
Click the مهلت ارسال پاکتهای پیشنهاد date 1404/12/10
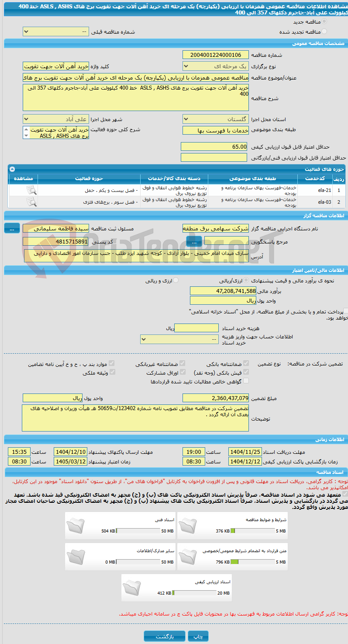[70, 452]
